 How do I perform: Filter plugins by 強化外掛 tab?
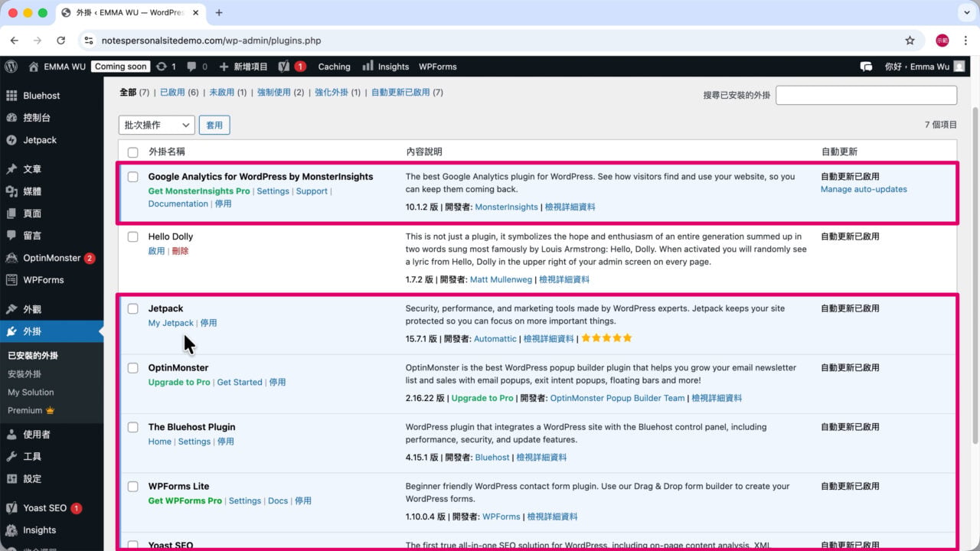tap(331, 93)
